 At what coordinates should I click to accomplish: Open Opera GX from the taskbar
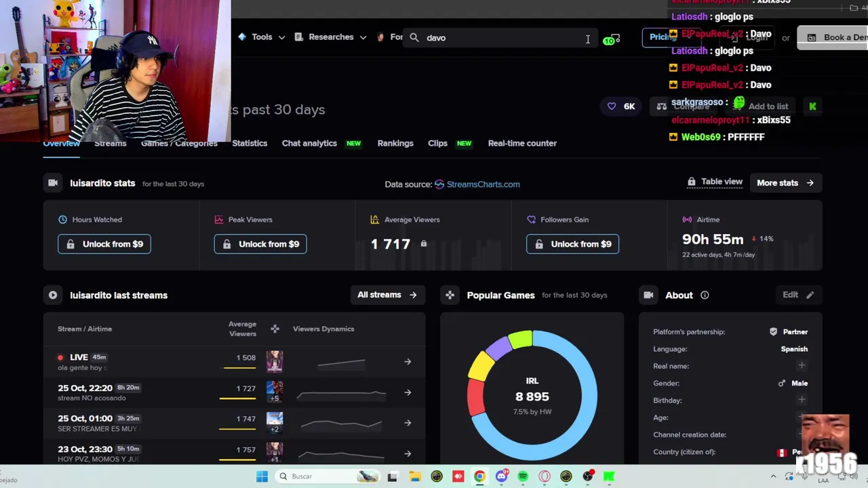pyautogui.click(x=545, y=476)
